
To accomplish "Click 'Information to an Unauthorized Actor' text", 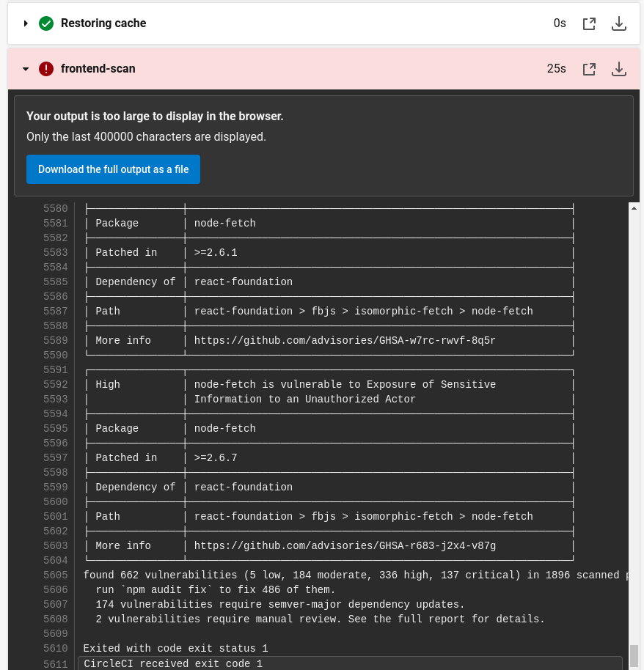I will (x=305, y=399).
